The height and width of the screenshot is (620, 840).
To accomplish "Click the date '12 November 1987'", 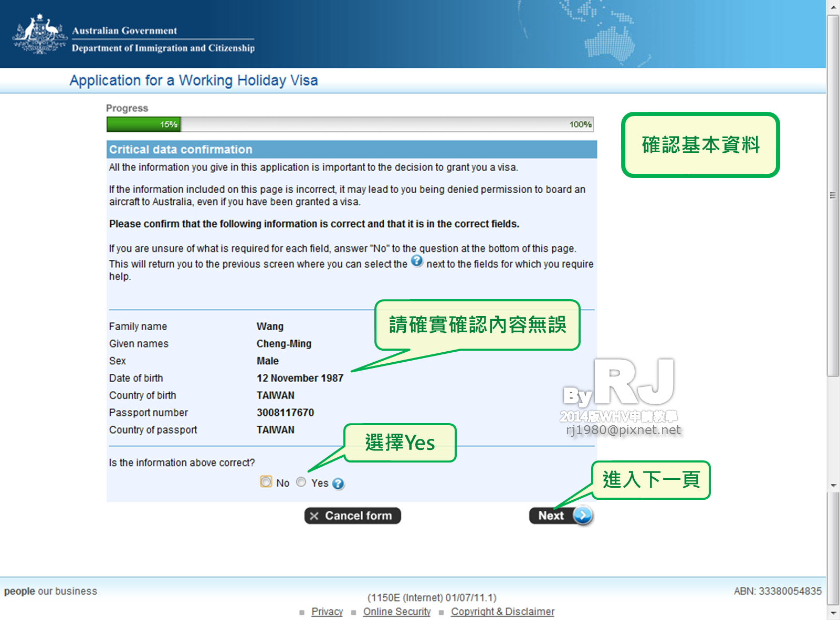I will pos(300,379).
